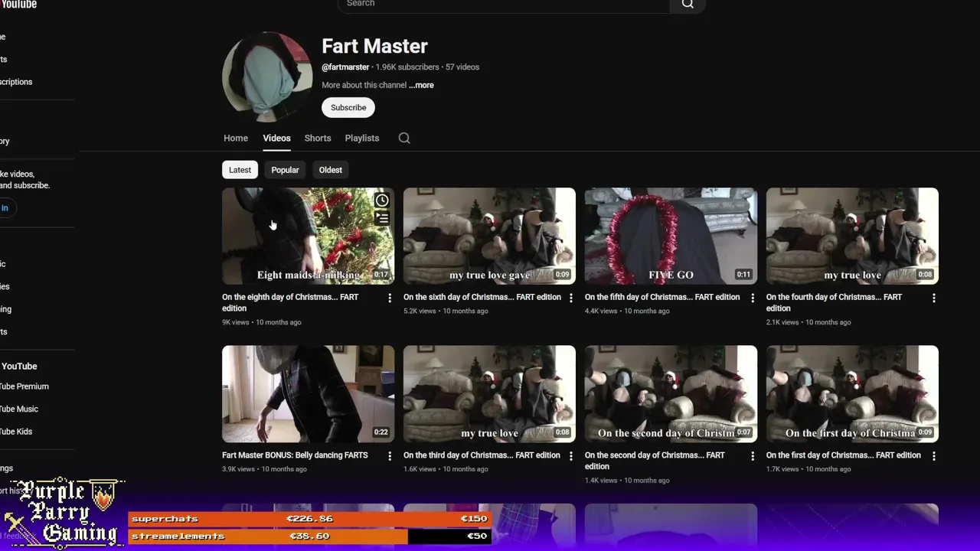This screenshot has width=980, height=551.
Task: Click title 'On the second day of Christmas... FART edition'
Action: click(655, 461)
